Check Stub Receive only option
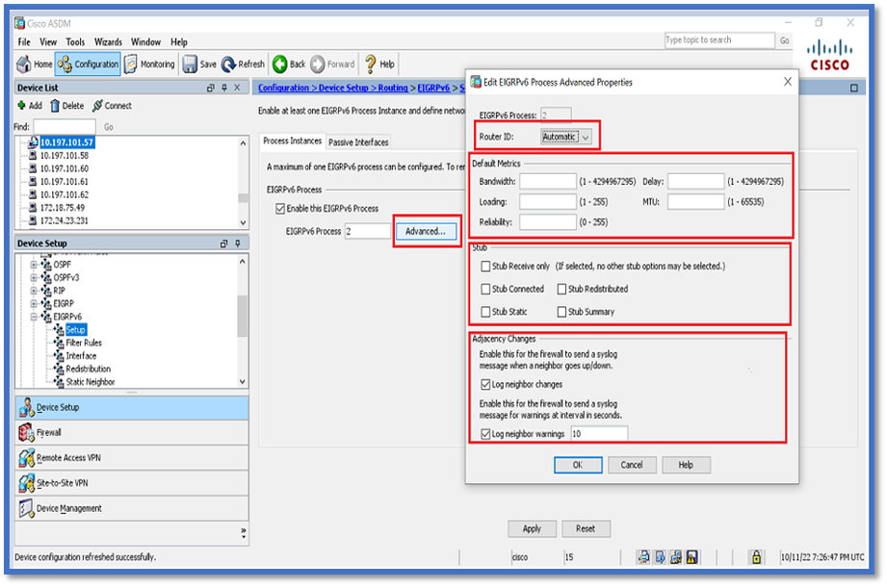 point(485,267)
